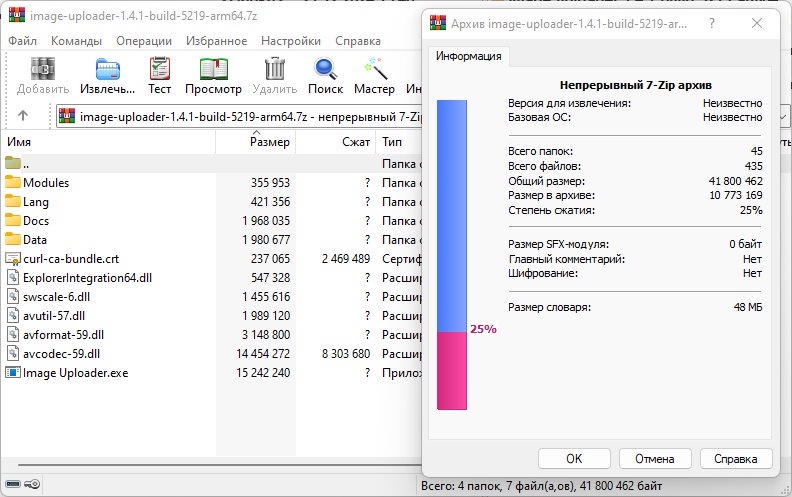Click the Справка button in dialog
The width and height of the screenshot is (792, 497).
[735, 459]
